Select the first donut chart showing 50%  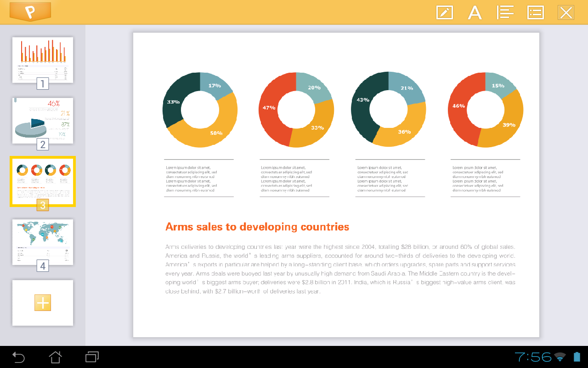(x=200, y=110)
